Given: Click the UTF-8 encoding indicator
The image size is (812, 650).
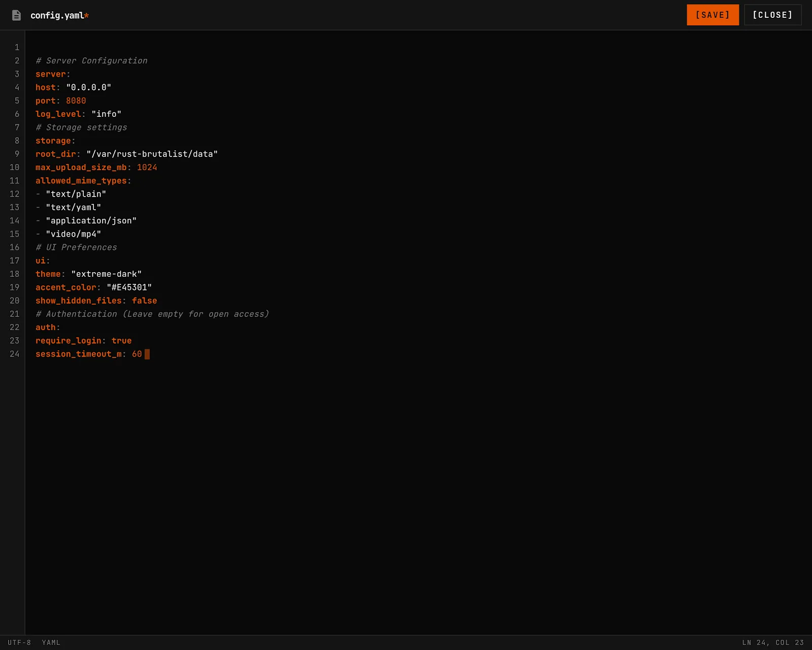Looking at the screenshot, I should [19, 642].
